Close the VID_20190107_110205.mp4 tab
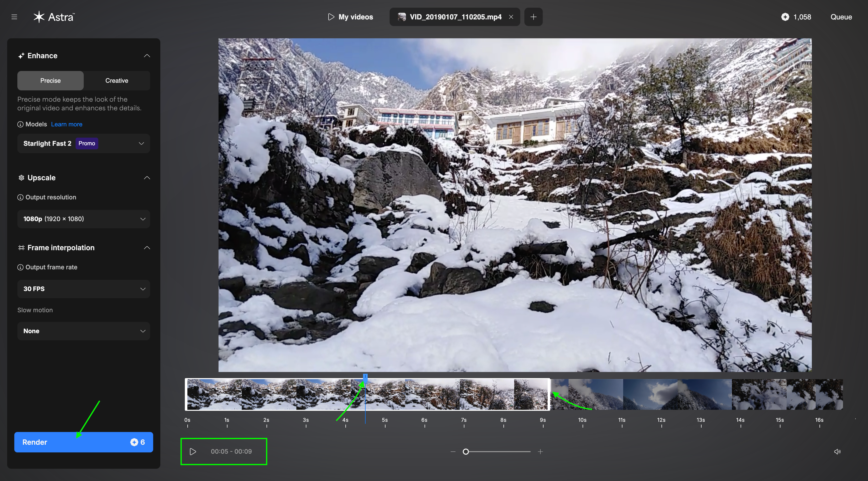Viewport: 868px width, 481px height. pos(511,17)
